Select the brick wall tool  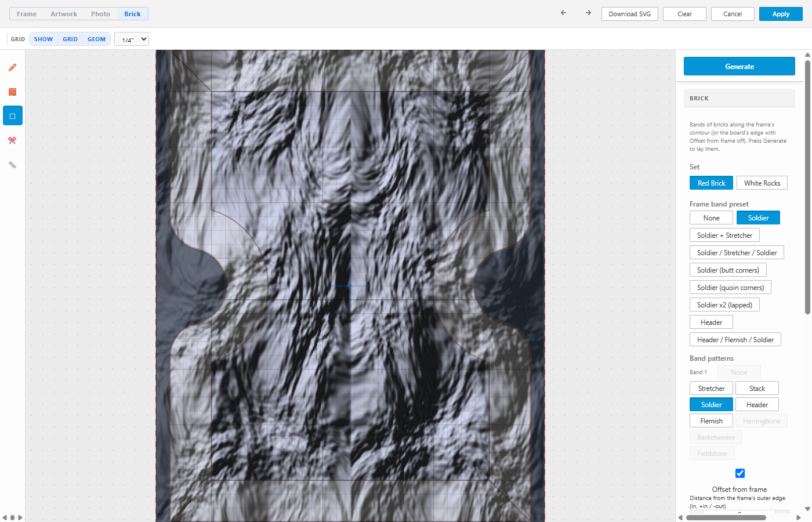click(12, 92)
